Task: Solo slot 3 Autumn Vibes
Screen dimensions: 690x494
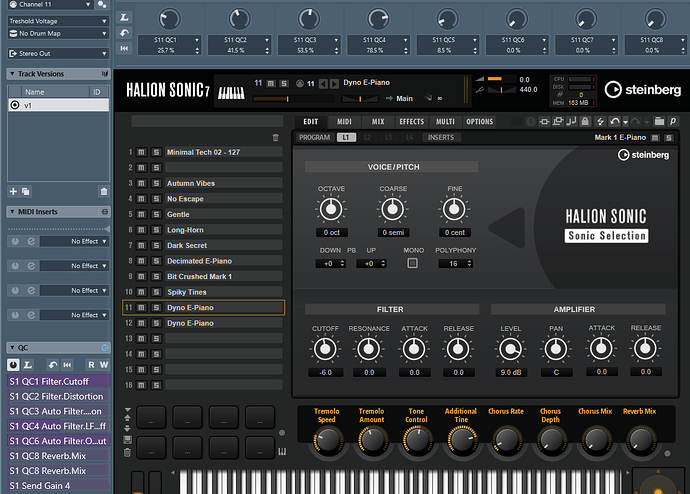Action: click(x=156, y=183)
